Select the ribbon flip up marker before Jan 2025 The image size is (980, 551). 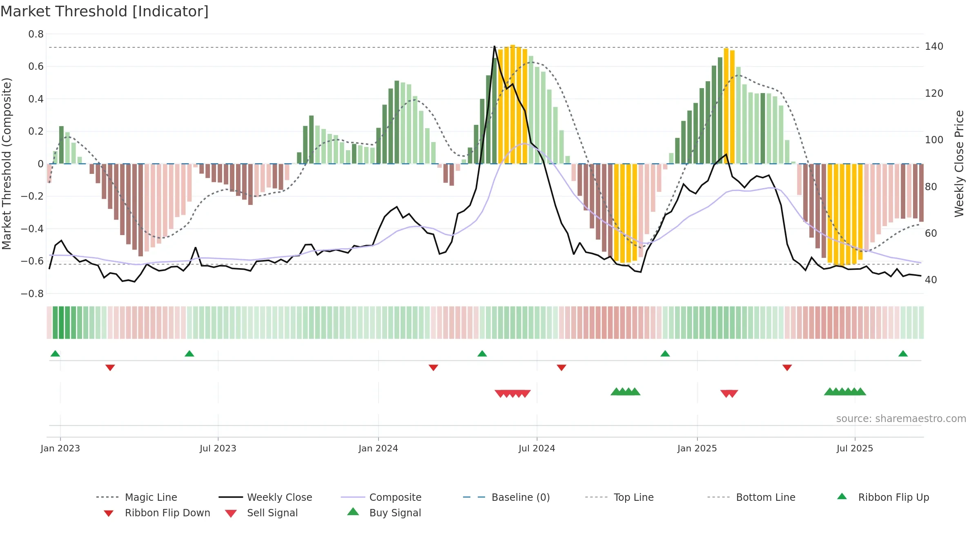tap(665, 353)
